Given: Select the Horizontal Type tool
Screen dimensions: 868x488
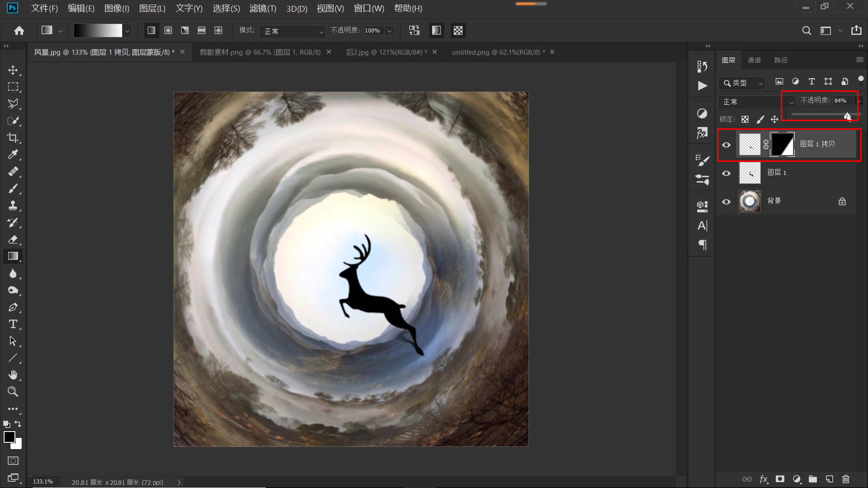Looking at the screenshot, I should pyautogui.click(x=13, y=324).
